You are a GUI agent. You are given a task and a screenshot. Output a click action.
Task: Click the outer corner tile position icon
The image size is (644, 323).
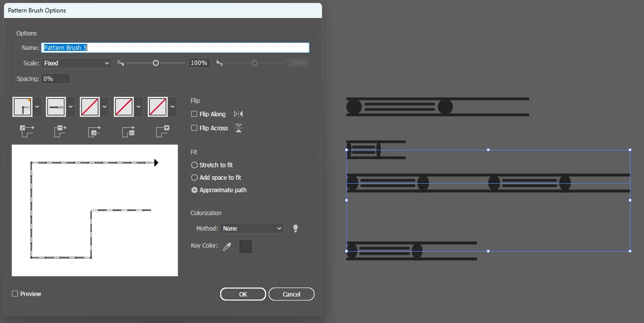(27, 131)
